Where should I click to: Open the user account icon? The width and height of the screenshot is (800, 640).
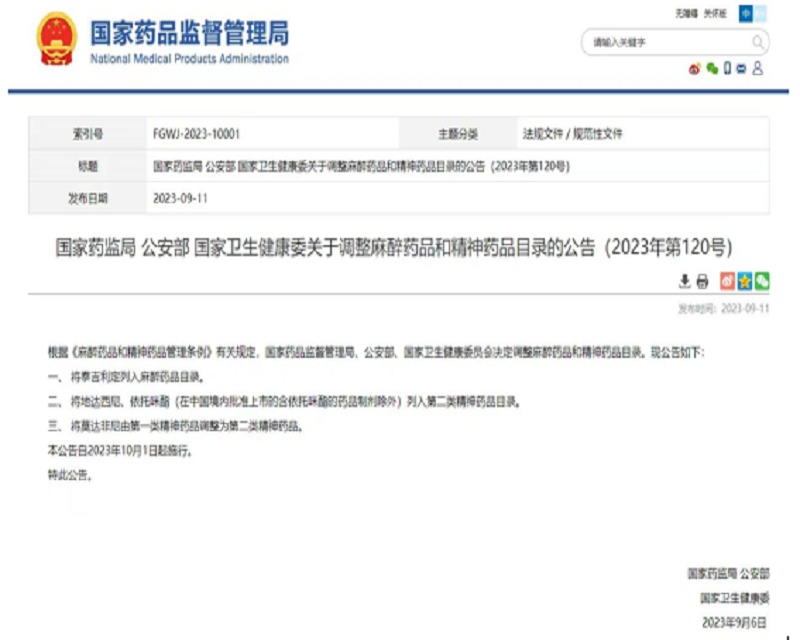click(x=758, y=68)
